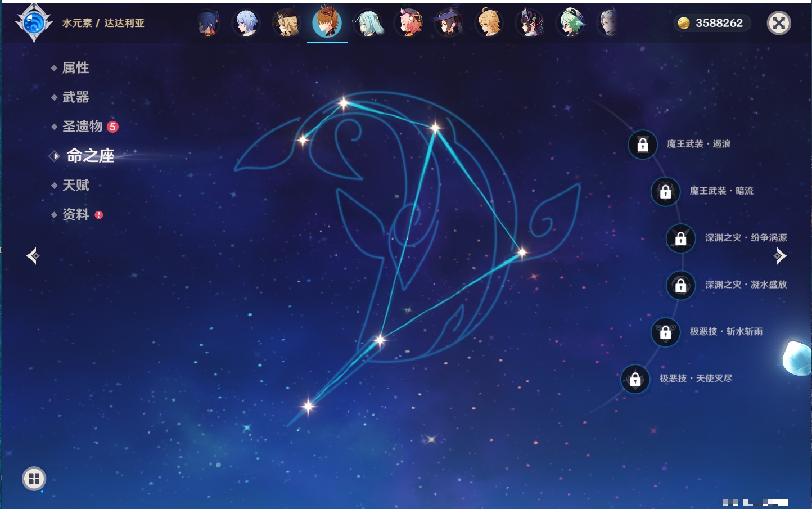Click the Hydro element emblem icon
Screen dimensions: 812x509
(x=34, y=23)
